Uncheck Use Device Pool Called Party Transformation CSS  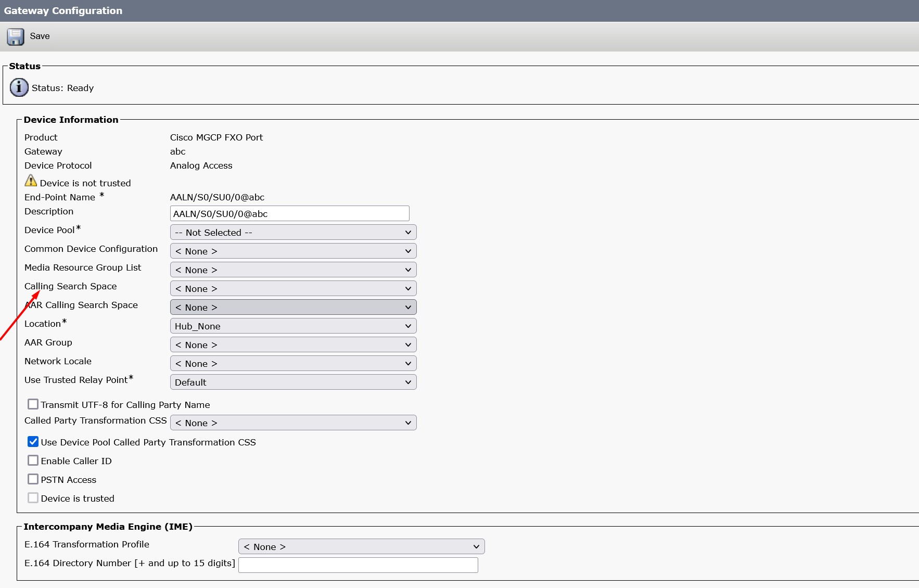(x=33, y=441)
